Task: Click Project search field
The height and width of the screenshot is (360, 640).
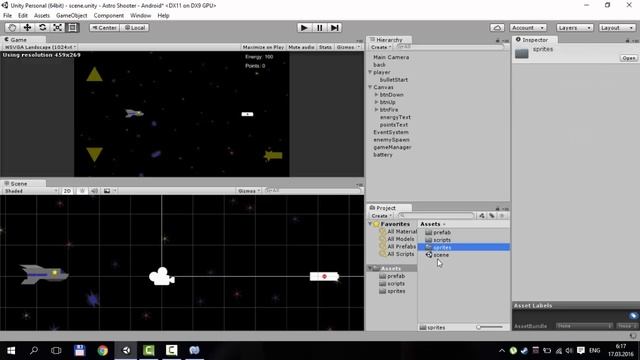Action: pyautogui.click(x=436, y=216)
